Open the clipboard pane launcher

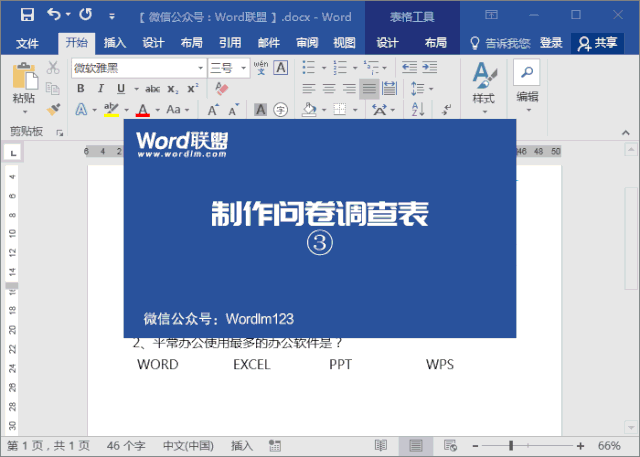[60, 133]
